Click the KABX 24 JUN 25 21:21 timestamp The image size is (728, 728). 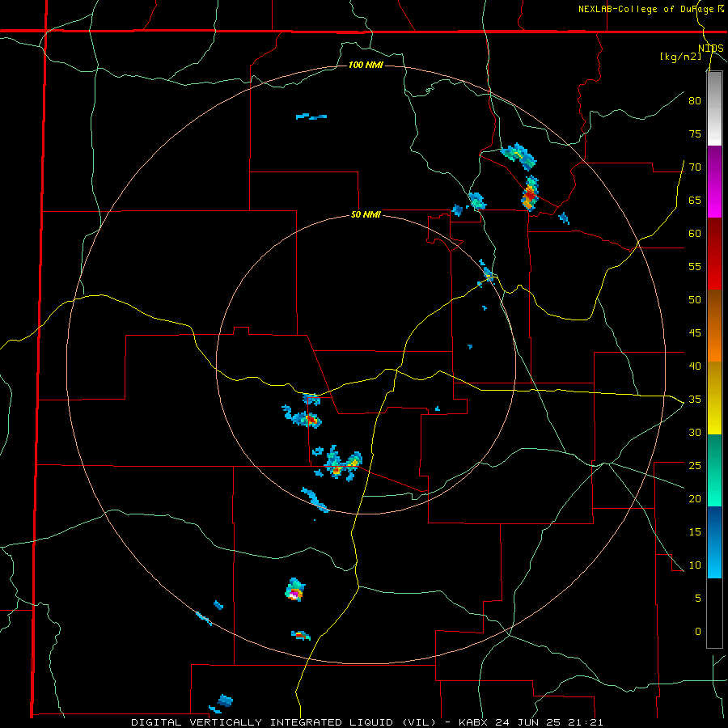(x=531, y=722)
